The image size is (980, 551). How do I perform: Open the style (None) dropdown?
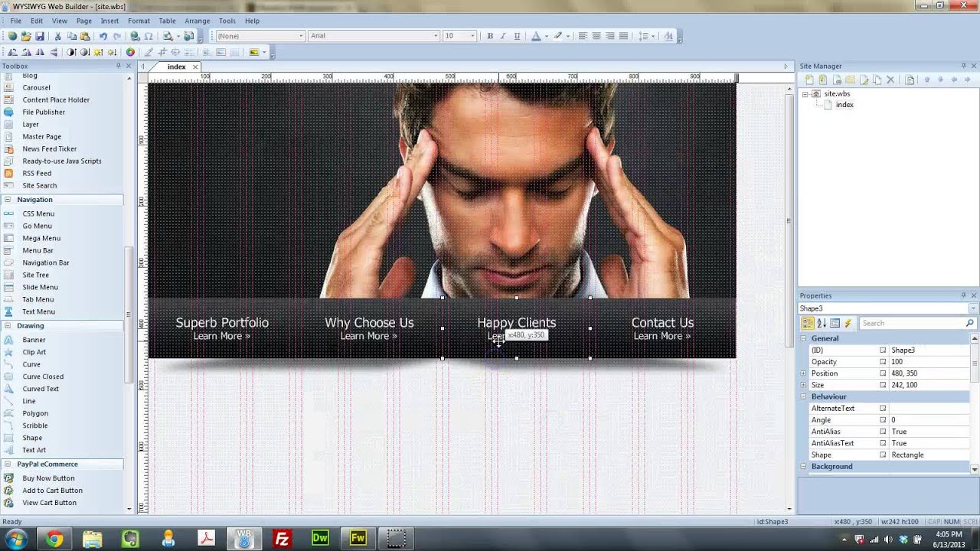click(x=301, y=36)
